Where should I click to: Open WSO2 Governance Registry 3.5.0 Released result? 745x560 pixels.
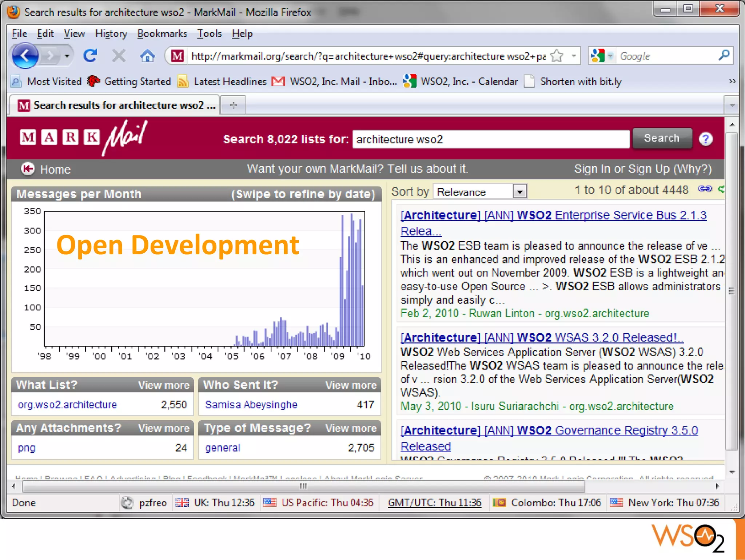click(x=549, y=438)
